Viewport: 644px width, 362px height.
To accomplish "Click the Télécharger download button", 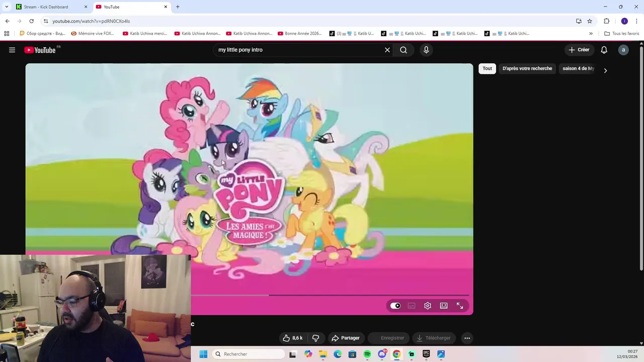I will click(x=433, y=338).
